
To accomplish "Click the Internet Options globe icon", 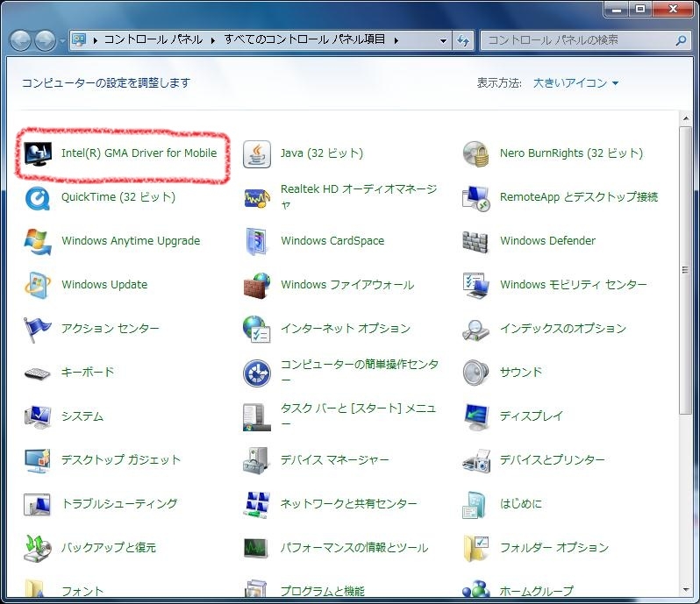I will tap(257, 330).
